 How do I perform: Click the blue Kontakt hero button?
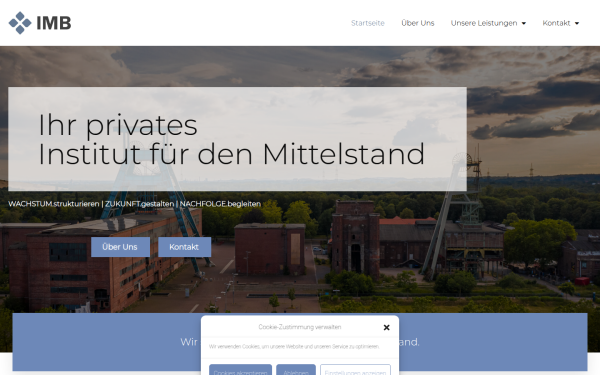pos(184,247)
